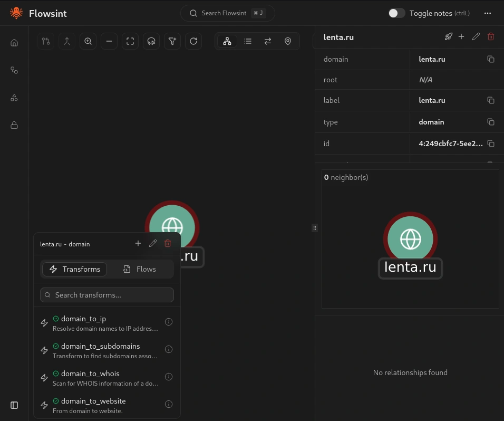Click the fit to view icon
504x421 pixels.
pyautogui.click(x=130, y=41)
